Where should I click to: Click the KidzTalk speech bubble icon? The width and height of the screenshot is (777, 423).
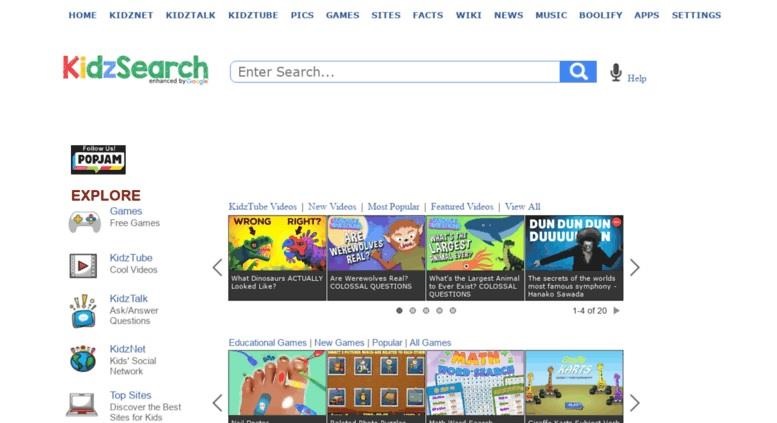coord(83,311)
